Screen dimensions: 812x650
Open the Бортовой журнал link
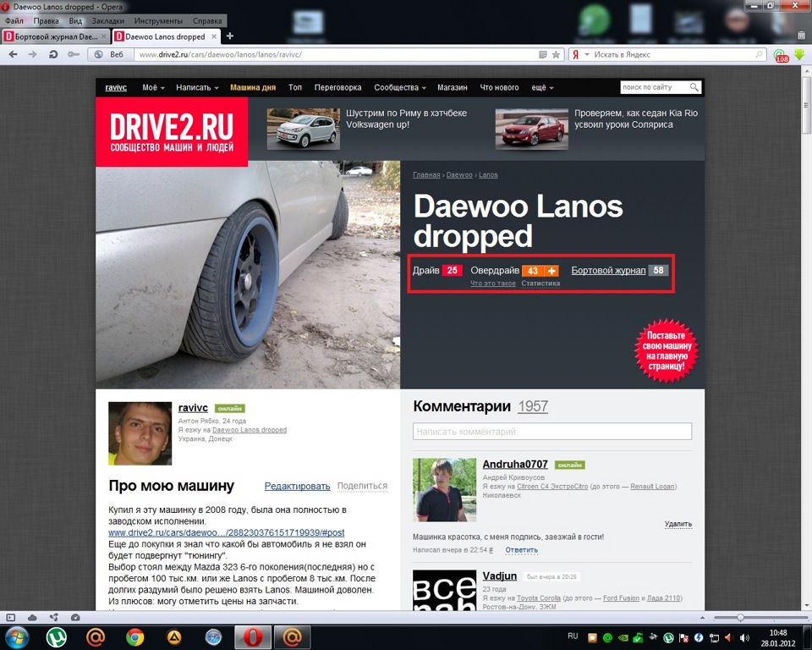coord(608,271)
